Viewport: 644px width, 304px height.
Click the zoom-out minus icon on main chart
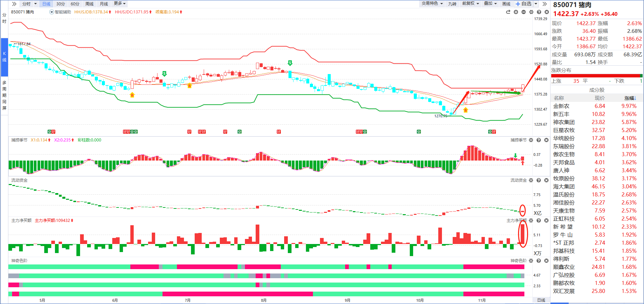pos(524,12)
